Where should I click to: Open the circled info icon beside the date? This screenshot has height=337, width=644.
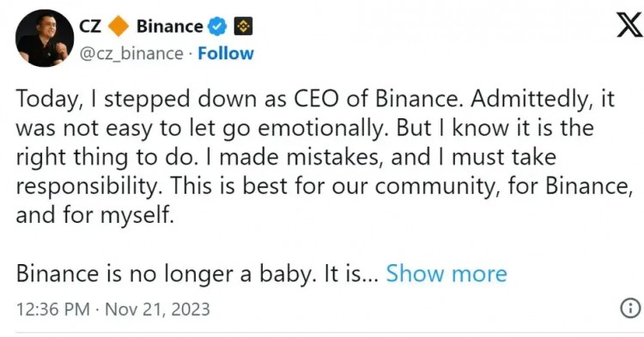point(630,308)
